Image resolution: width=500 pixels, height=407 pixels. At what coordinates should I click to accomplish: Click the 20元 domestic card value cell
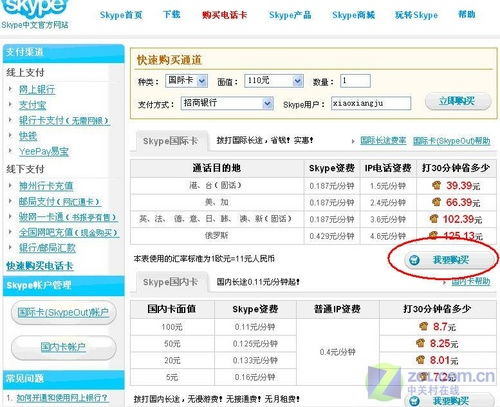(172, 360)
